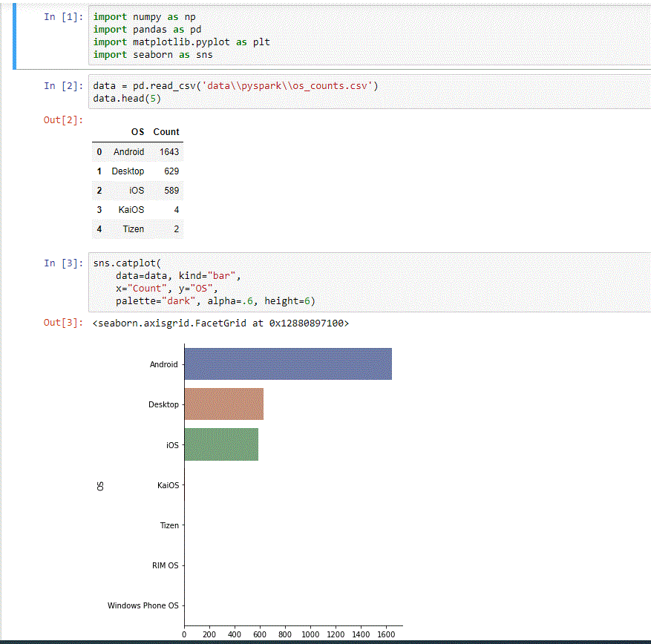Click the 'Tizen' cell in the table
The image size is (651, 644).
134,229
